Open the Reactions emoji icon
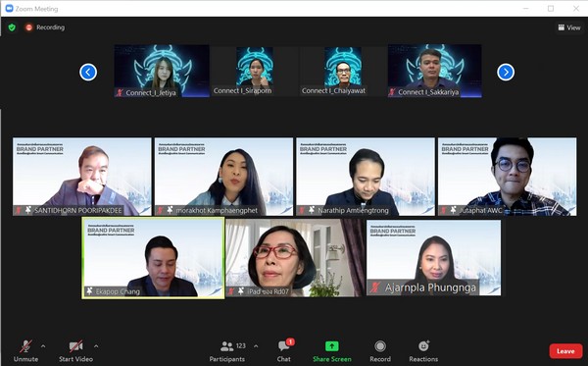 click(423, 345)
